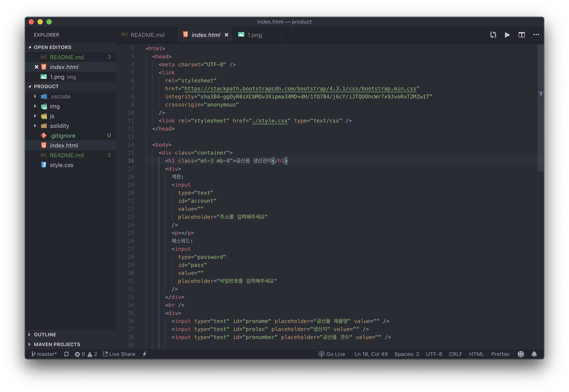Click the editor minimap scrollbar slider
This screenshot has height=392, width=569.
pos(540,108)
